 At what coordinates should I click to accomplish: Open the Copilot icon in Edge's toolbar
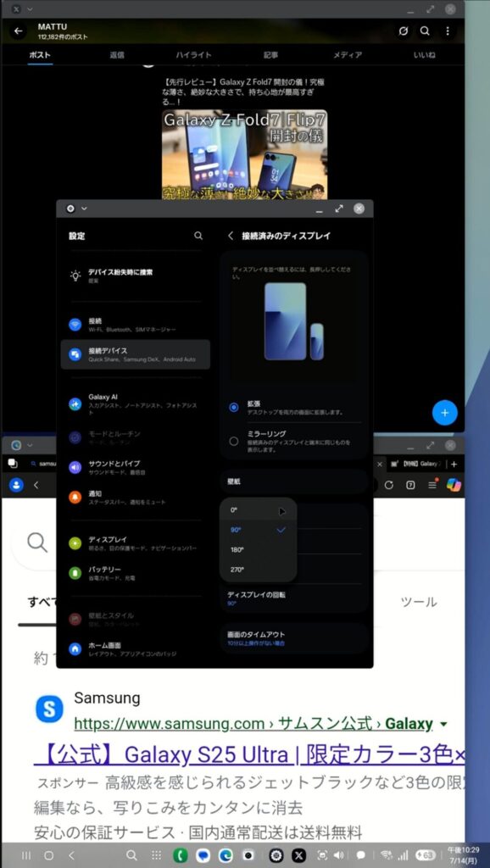click(x=454, y=485)
